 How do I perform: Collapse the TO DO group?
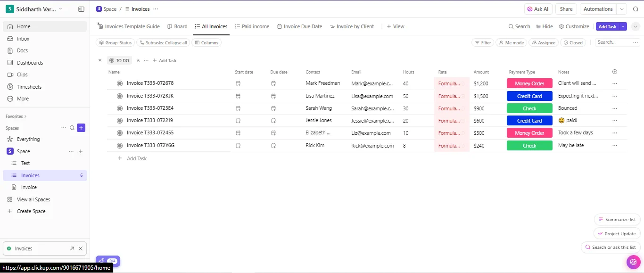click(x=99, y=60)
